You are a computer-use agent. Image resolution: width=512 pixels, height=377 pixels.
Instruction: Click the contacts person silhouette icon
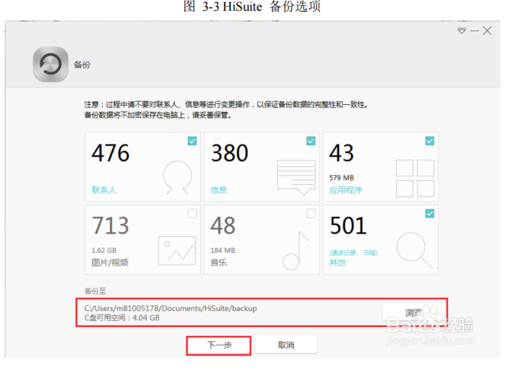coord(177,177)
